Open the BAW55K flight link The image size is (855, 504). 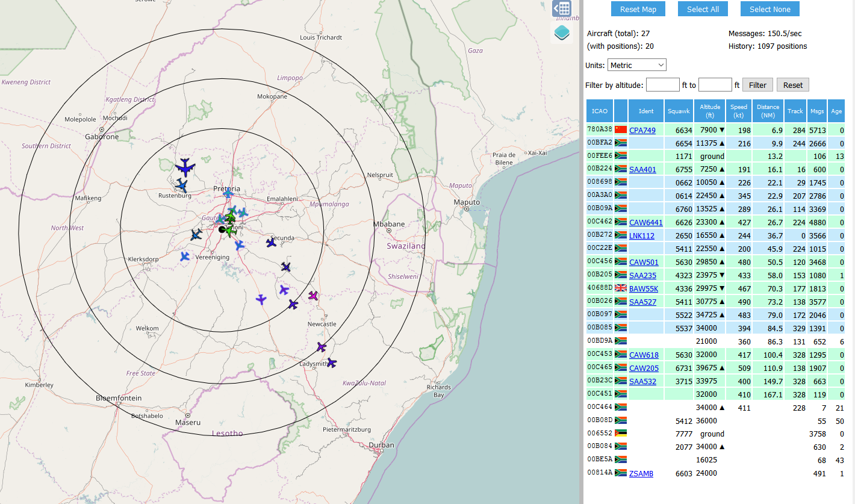(643, 288)
